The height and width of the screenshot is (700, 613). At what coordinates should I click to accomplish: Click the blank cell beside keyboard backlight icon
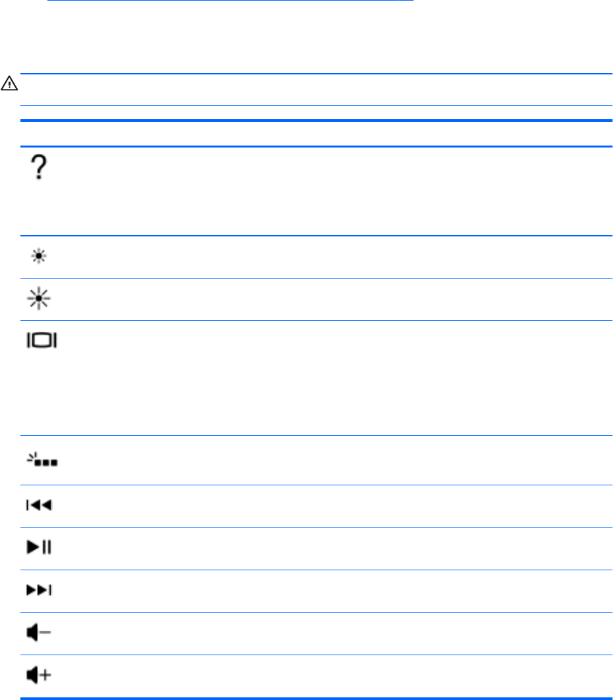[x=329, y=460]
